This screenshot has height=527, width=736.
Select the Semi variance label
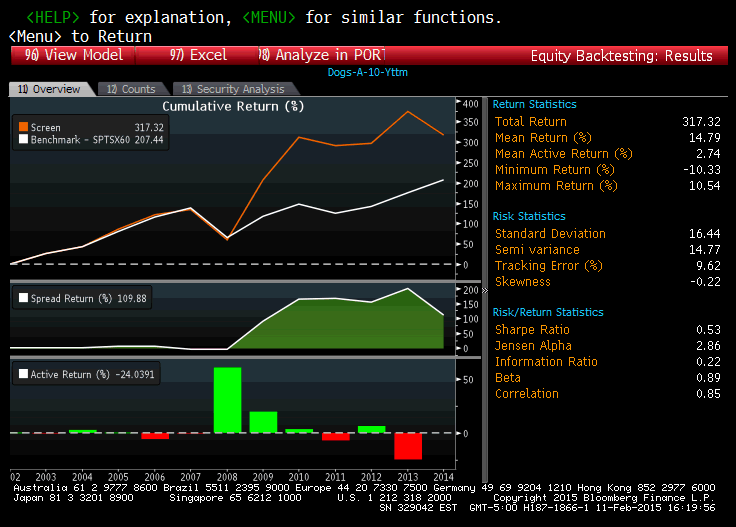click(x=537, y=250)
